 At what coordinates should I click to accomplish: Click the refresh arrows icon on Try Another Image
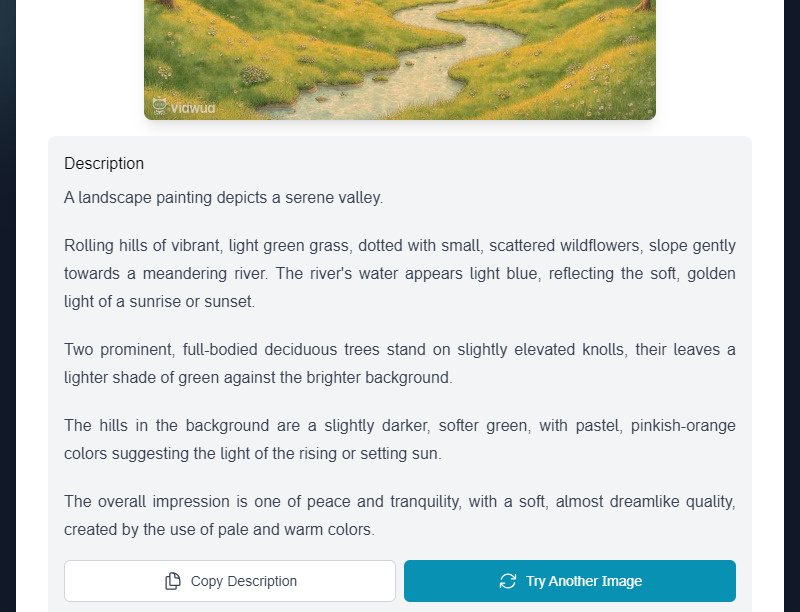(508, 581)
